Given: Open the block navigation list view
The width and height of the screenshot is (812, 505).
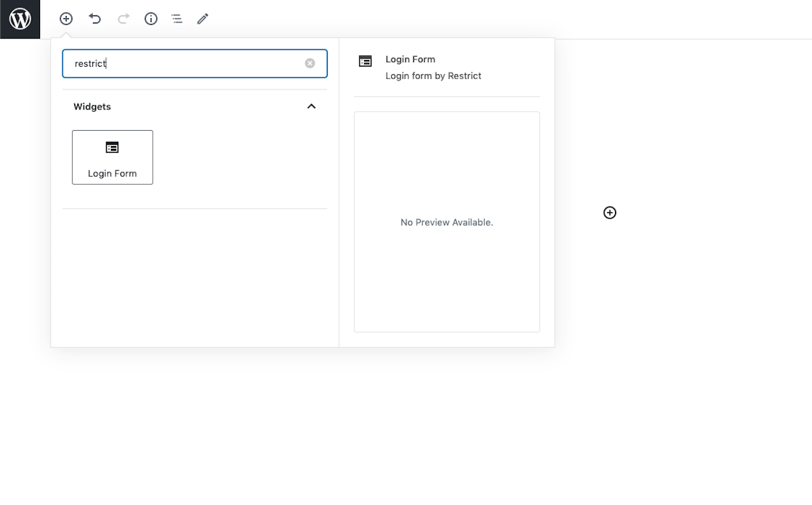Looking at the screenshot, I should coord(176,19).
